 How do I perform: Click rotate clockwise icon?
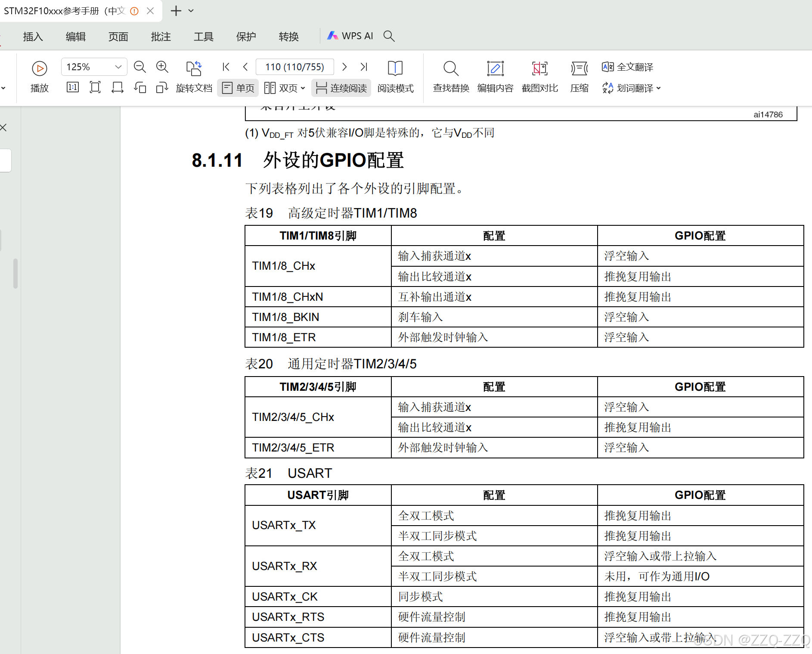click(162, 87)
